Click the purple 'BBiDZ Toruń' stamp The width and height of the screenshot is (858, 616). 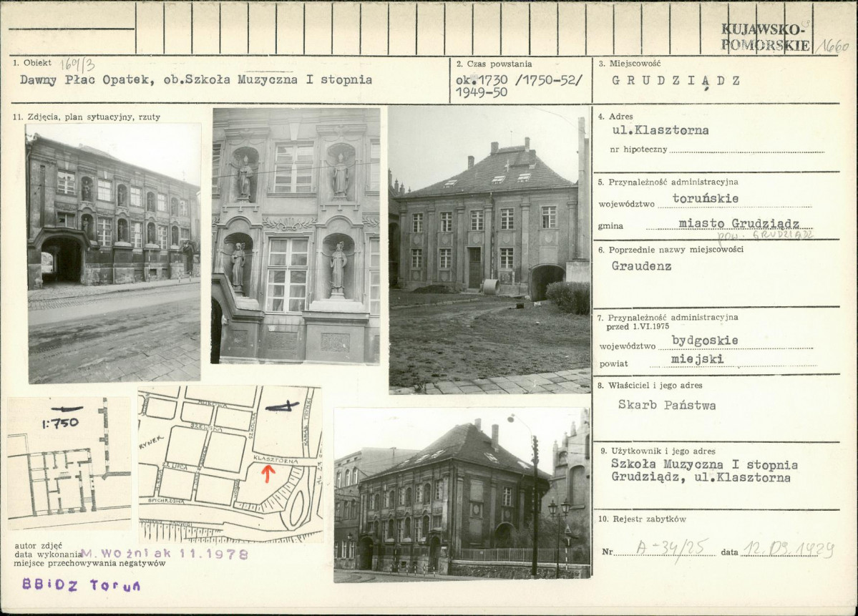pyautogui.click(x=80, y=585)
